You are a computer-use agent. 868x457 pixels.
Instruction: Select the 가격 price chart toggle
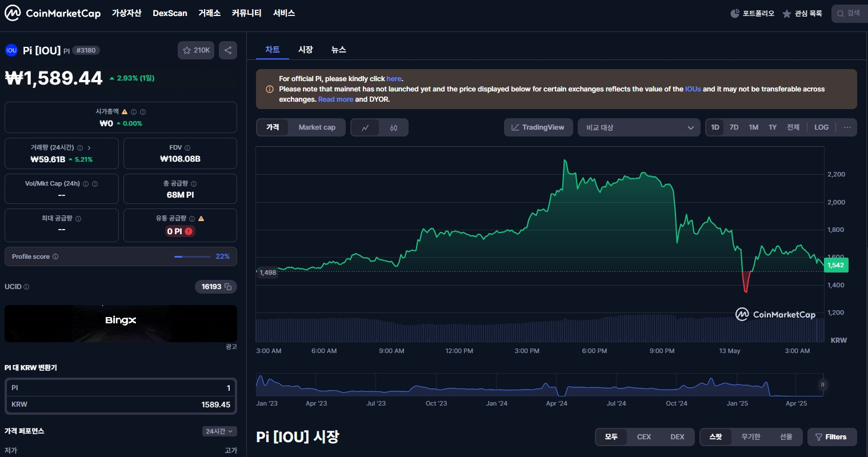tap(273, 127)
